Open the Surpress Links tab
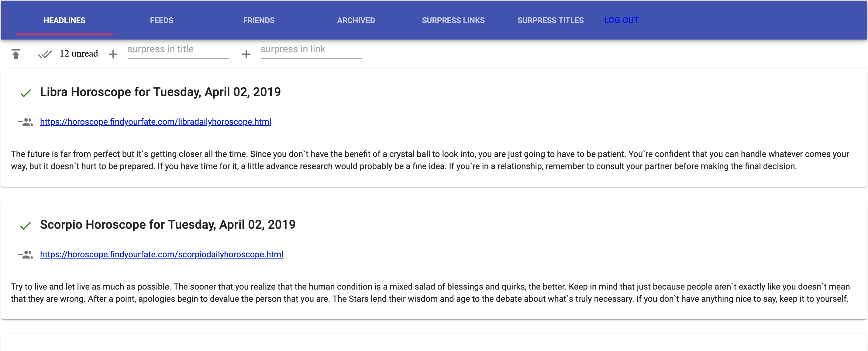This screenshot has width=868, height=351. pyautogui.click(x=453, y=20)
